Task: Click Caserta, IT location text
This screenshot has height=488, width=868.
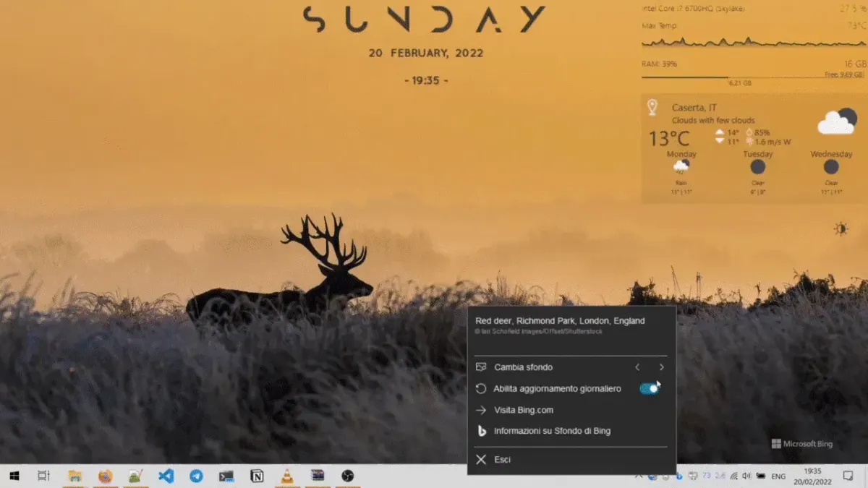Action: tap(694, 108)
